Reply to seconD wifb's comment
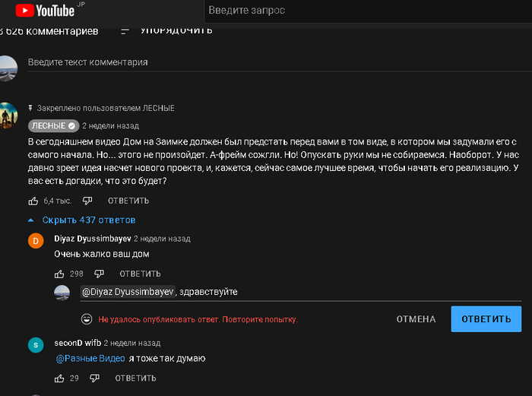This screenshot has width=532, height=396. pos(137,378)
